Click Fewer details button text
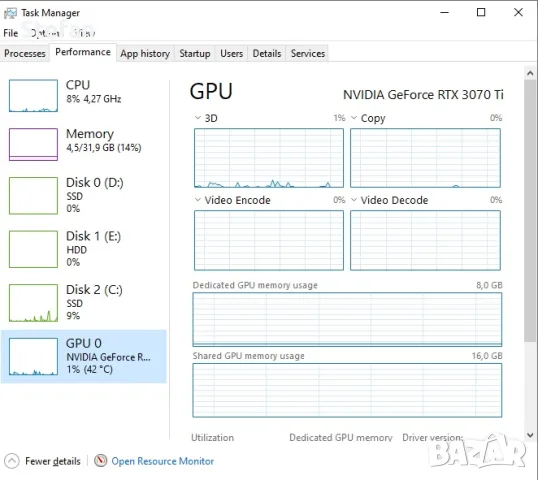The image size is (538, 480). pos(53,461)
